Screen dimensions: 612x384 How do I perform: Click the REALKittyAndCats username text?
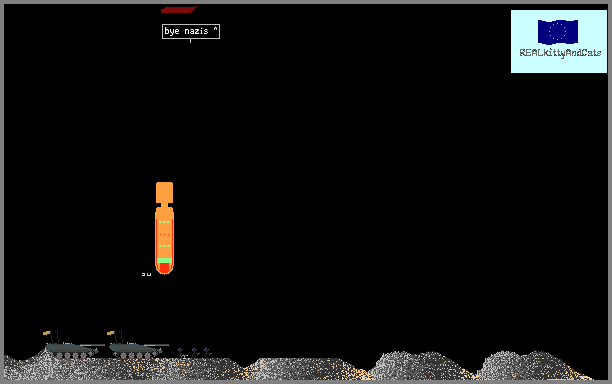(x=560, y=53)
